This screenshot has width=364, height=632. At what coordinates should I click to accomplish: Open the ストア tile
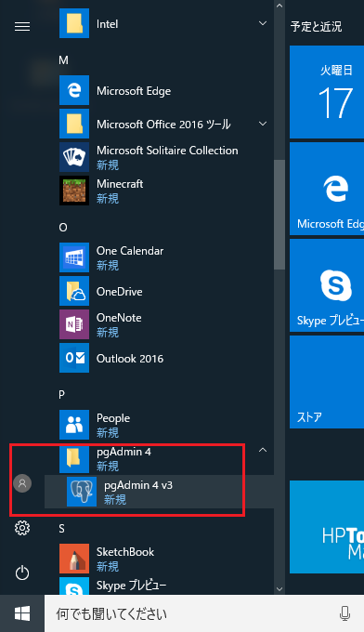click(327, 382)
